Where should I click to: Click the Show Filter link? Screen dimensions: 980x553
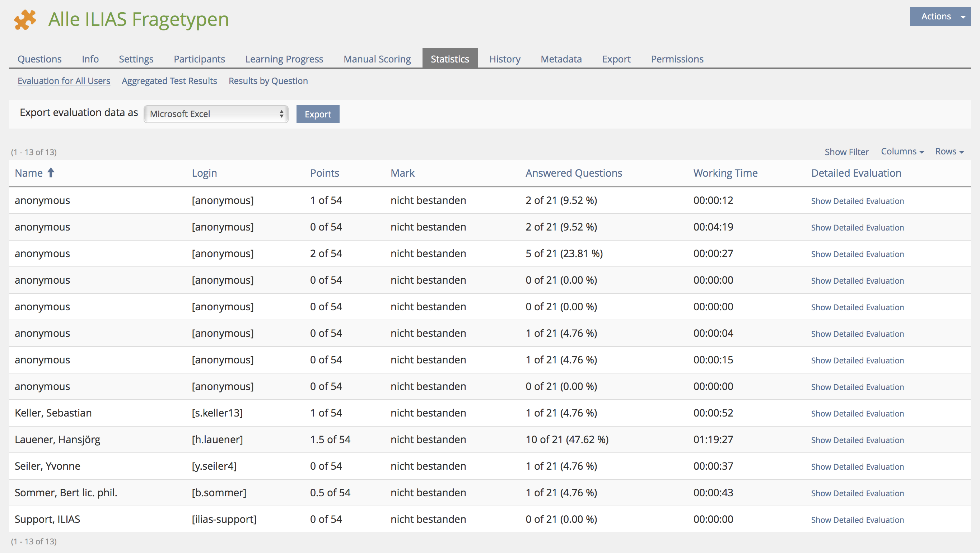pyautogui.click(x=846, y=152)
